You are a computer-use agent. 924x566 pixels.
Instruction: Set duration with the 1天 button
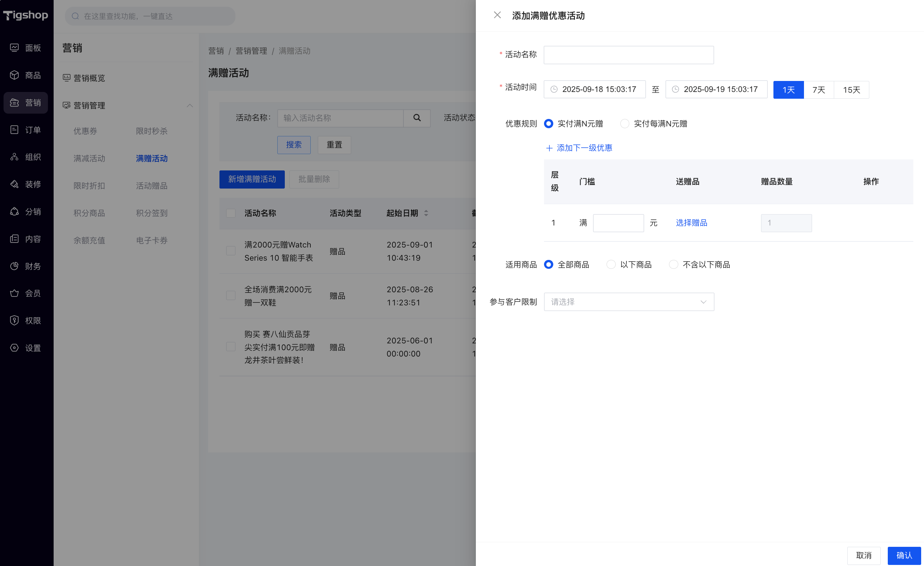pos(789,89)
